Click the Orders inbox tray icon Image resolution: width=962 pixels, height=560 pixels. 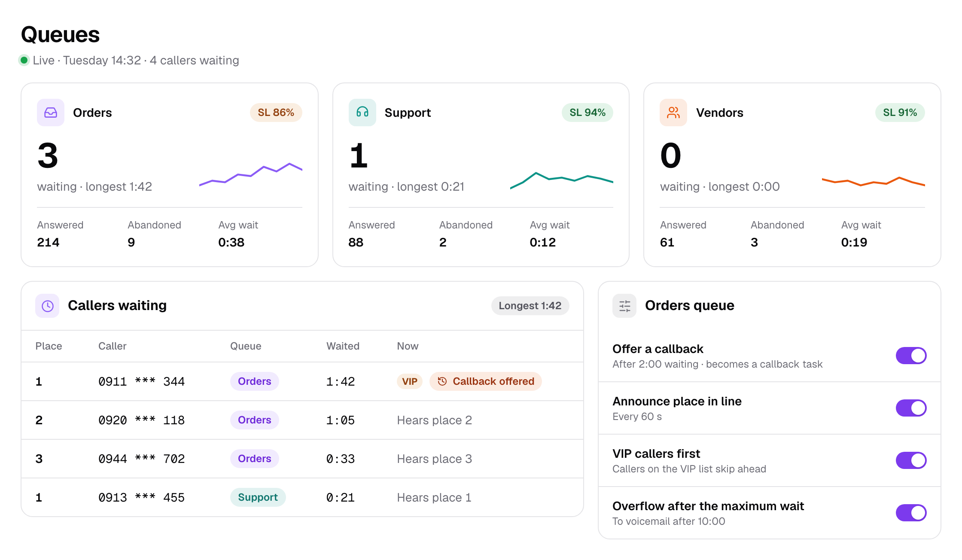click(51, 113)
